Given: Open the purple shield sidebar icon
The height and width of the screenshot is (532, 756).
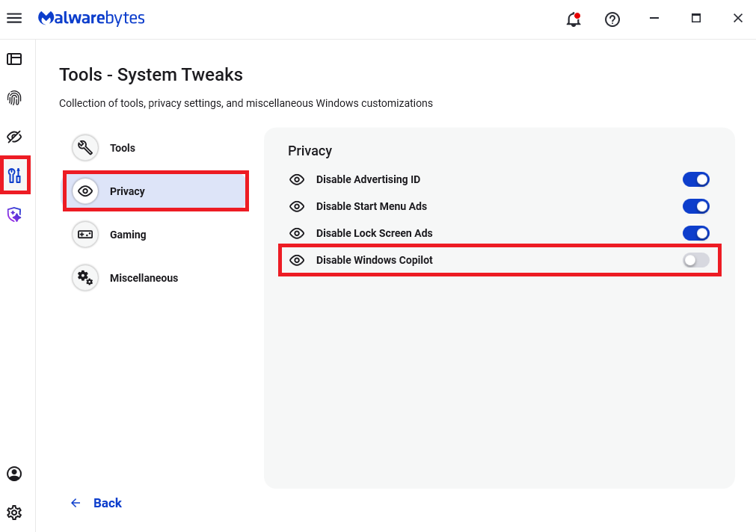Looking at the screenshot, I should pos(14,215).
